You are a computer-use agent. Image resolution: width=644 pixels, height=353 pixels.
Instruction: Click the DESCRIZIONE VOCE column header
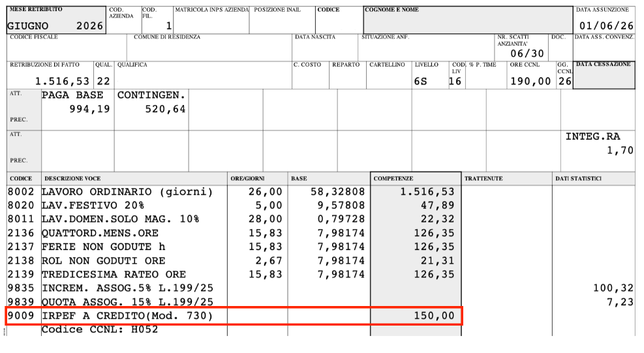pos(134,178)
